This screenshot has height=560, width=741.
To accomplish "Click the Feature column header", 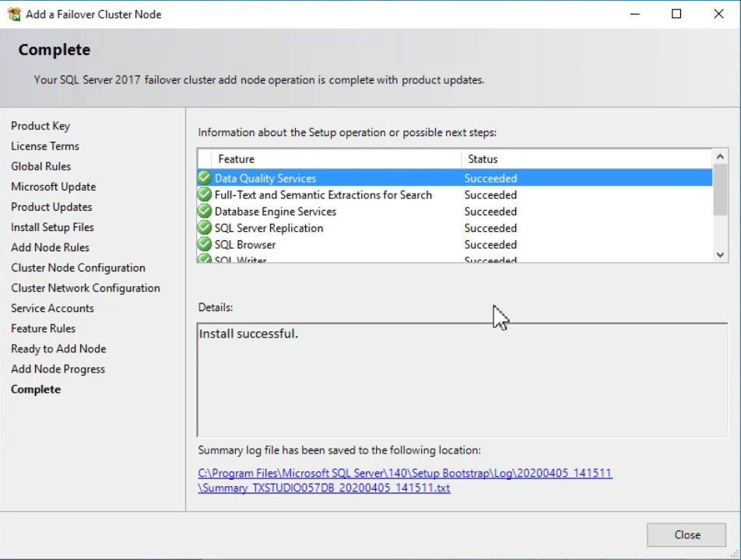I will [336, 159].
